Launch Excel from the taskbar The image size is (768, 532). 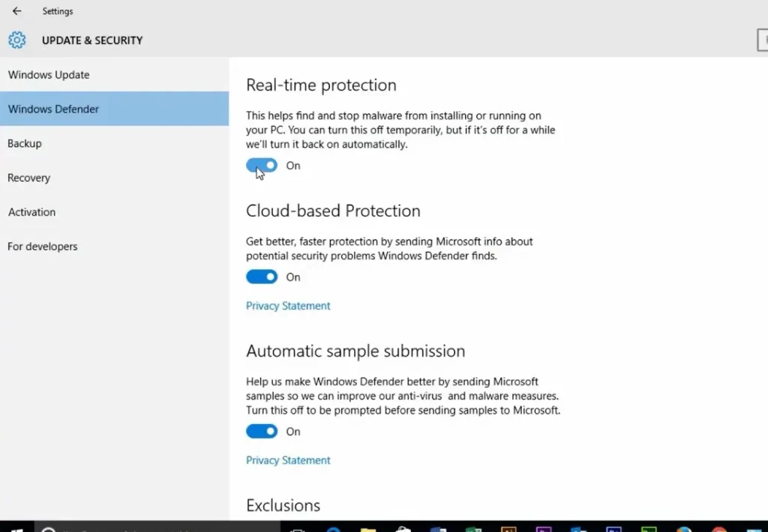pyautogui.click(x=473, y=527)
